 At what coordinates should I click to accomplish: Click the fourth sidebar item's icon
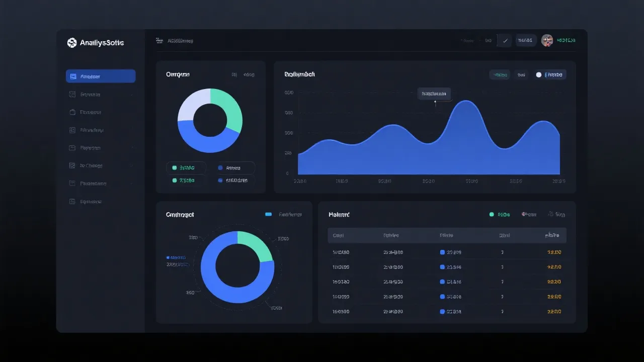pos(72,130)
